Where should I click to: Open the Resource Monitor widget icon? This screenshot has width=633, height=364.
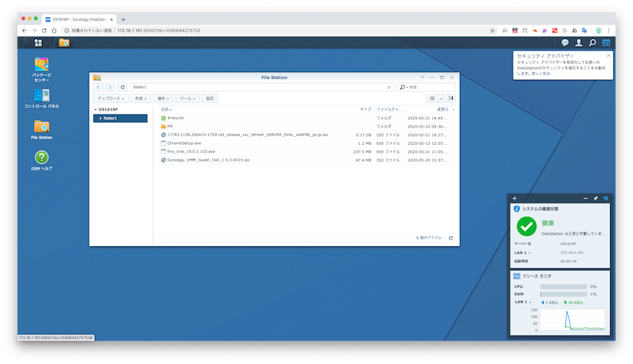point(517,276)
